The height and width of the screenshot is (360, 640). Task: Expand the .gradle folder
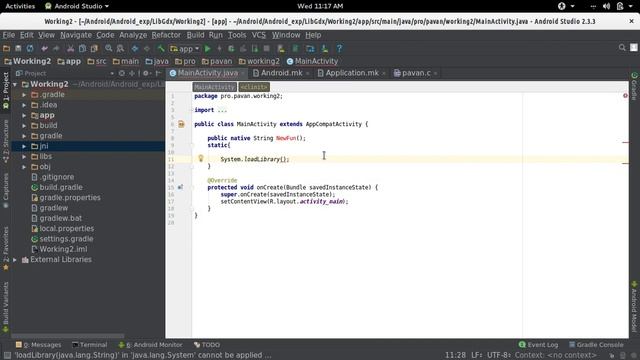pyautogui.click(x=24, y=95)
